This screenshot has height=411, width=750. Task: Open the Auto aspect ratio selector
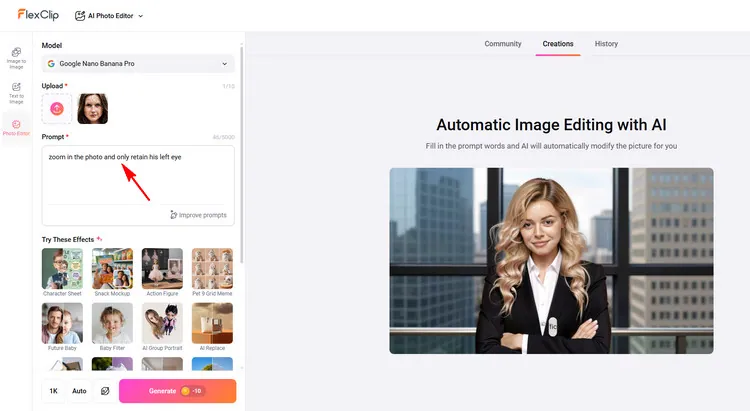80,391
